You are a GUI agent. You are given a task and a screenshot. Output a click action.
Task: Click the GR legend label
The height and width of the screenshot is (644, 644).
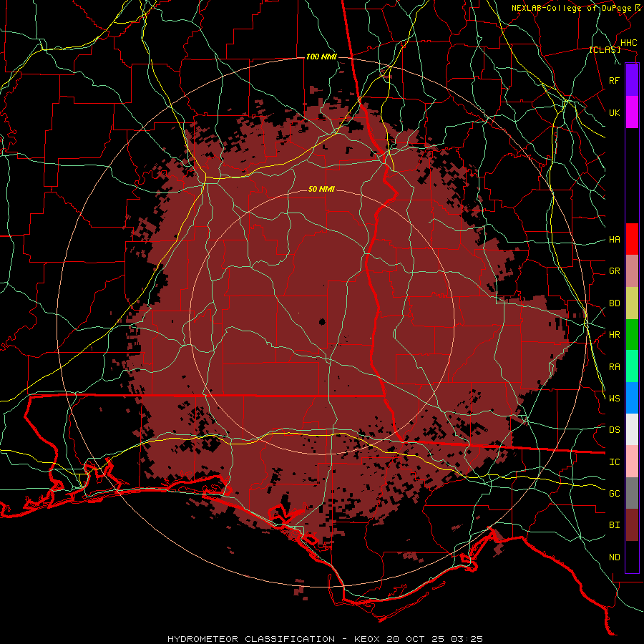[x=615, y=271]
